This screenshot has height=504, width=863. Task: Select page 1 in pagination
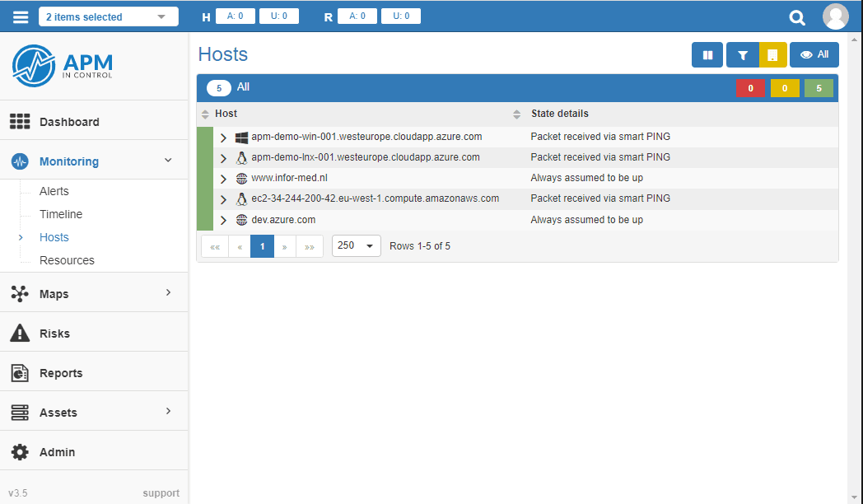click(262, 246)
